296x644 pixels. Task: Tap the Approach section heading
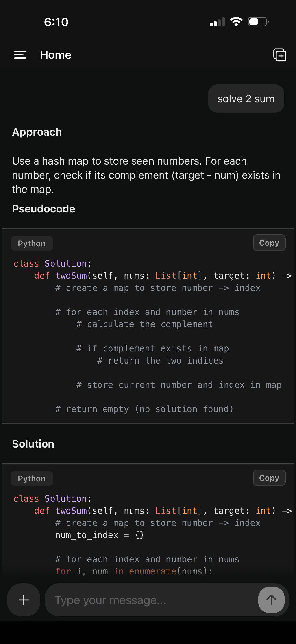pos(37,132)
